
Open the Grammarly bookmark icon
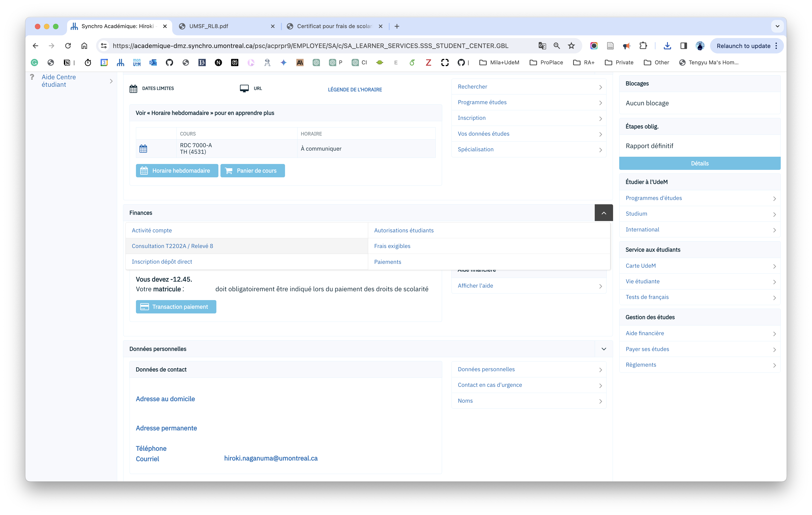pyautogui.click(x=34, y=62)
